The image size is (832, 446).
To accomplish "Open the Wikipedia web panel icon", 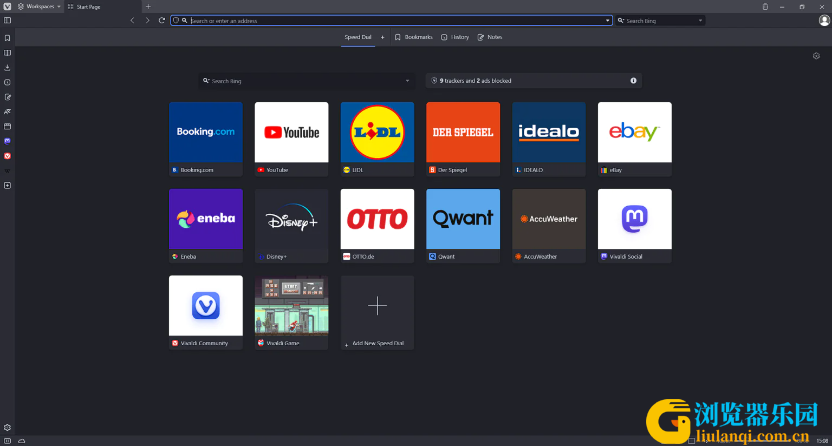I will click(7, 171).
